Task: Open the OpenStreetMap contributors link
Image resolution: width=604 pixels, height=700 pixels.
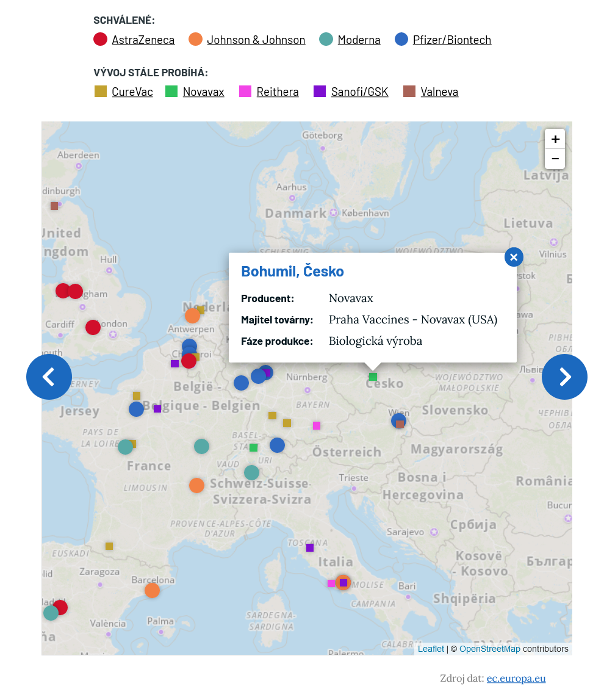Action: (489, 649)
